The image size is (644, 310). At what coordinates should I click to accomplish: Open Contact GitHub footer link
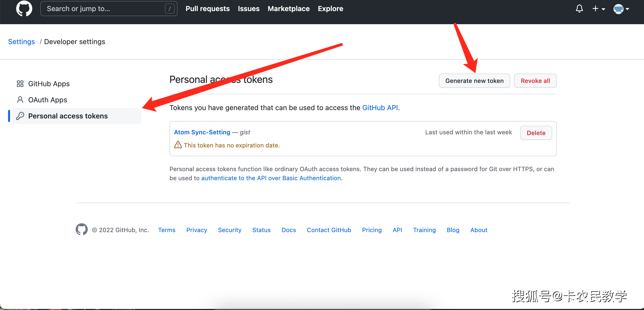(329, 230)
